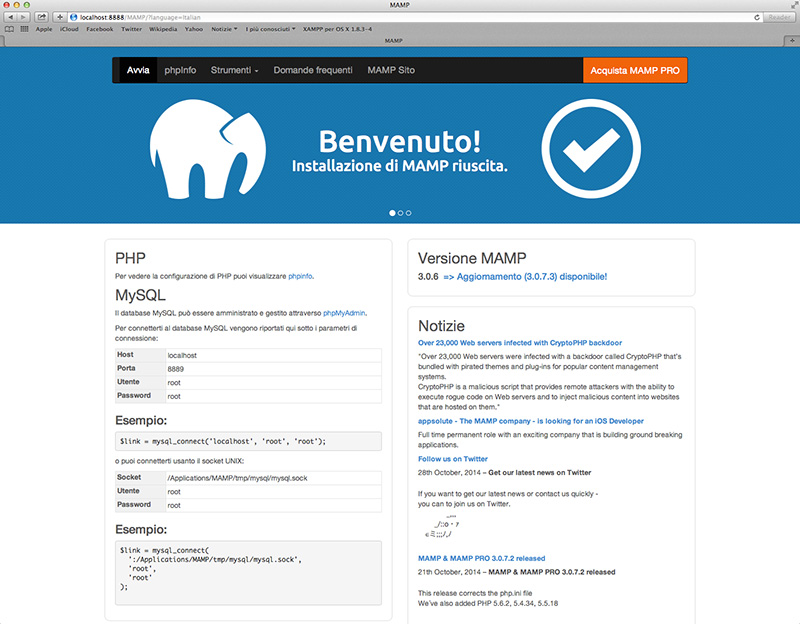Click the multi-line mysql_connect socket example code
This screenshot has height=624, width=800.
pos(248,573)
